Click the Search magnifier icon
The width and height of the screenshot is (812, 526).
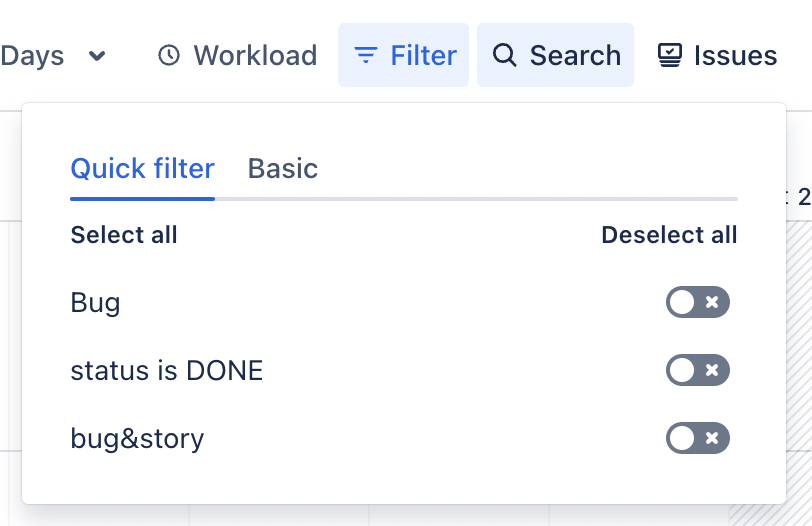(x=504, y=55)
